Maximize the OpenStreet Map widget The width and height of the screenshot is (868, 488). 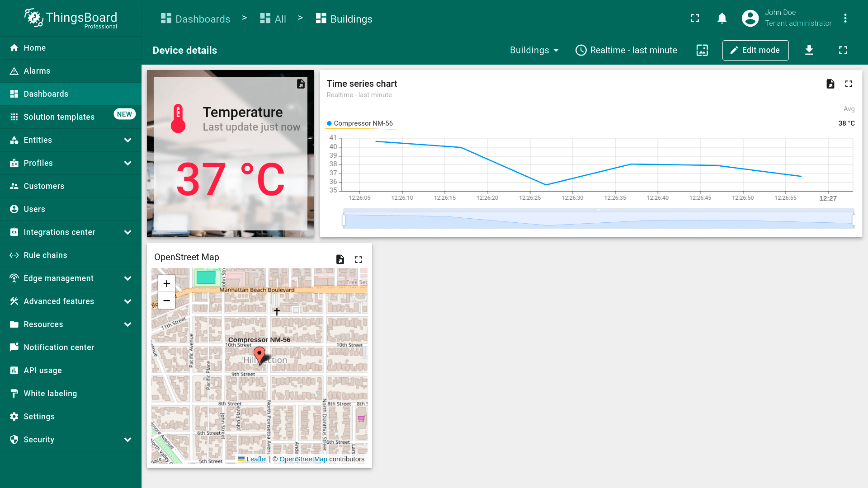click(x=359, y=259)
